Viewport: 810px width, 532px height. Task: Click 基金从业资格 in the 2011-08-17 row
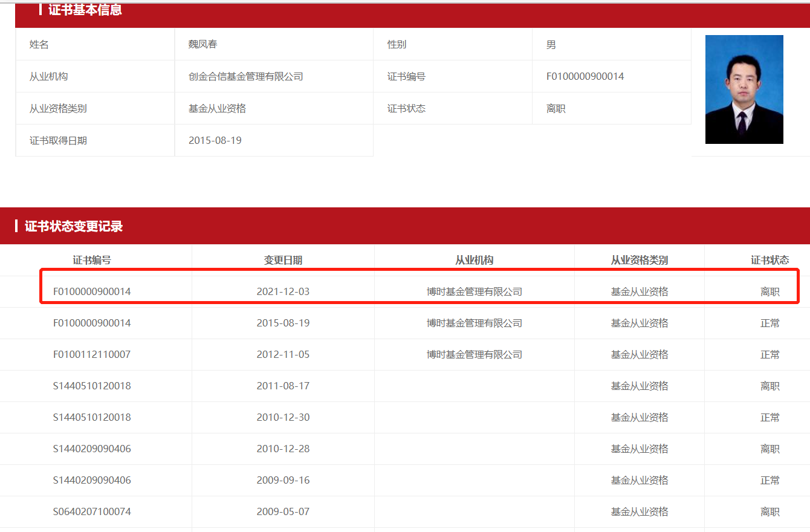point(640,386)
